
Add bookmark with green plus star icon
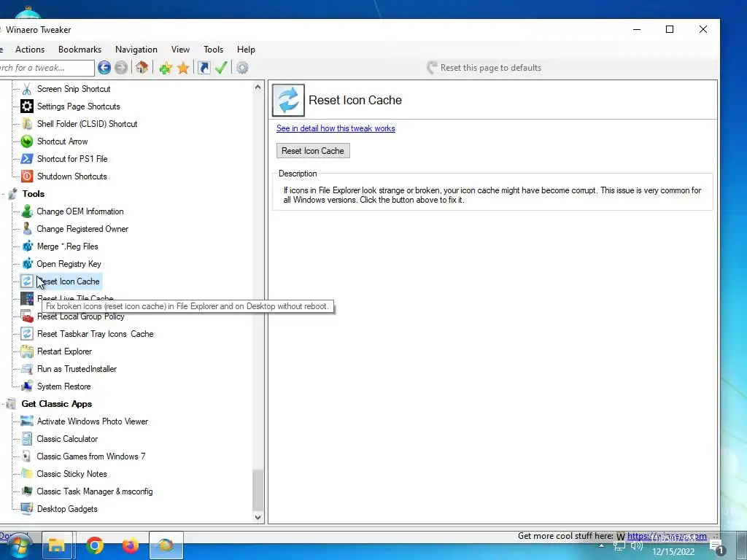166,68
